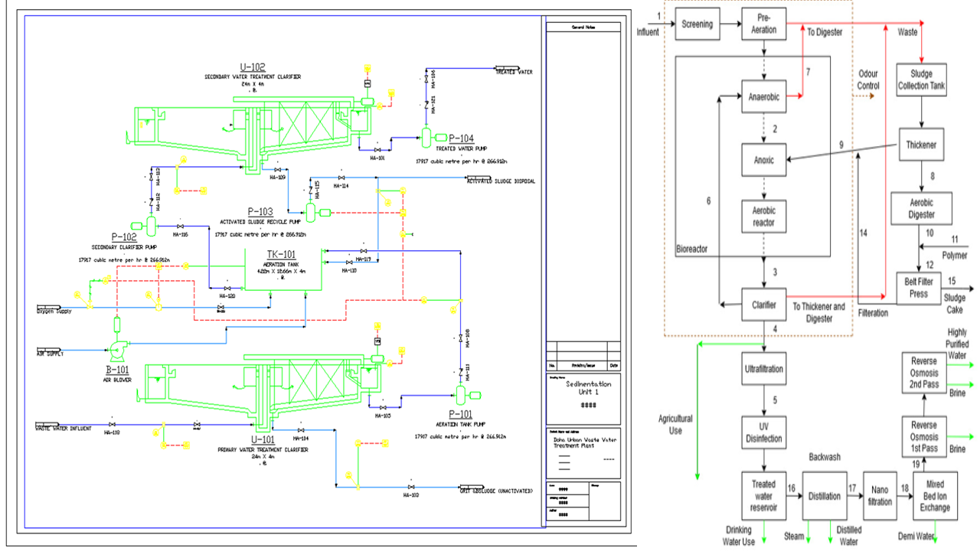This screenshot has width=980, height=551.
Task: Click the Belt Filter Press block
Action: pyautogui.click(x=918, y=289)
